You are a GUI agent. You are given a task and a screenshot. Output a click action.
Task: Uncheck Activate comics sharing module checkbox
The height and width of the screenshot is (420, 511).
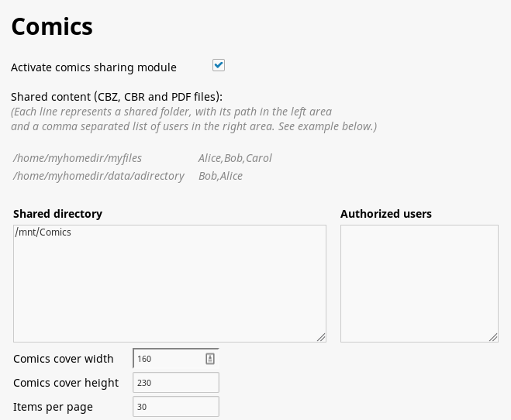point(219,65)
